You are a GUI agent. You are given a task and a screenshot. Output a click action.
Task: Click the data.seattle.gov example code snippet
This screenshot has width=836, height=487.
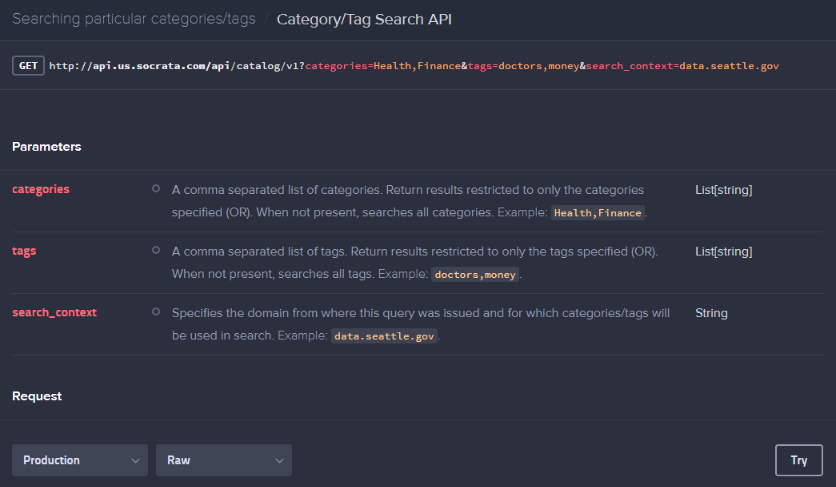(384, 336)
